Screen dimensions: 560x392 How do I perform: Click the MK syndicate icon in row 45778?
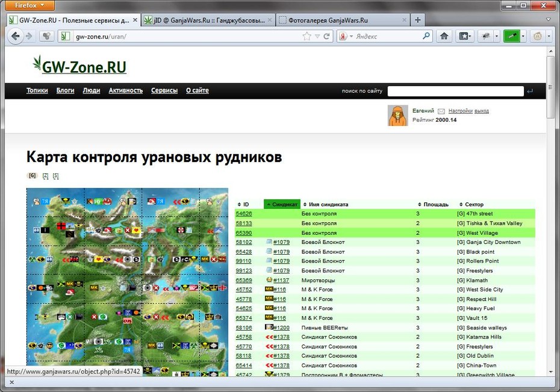coord(269,299)
